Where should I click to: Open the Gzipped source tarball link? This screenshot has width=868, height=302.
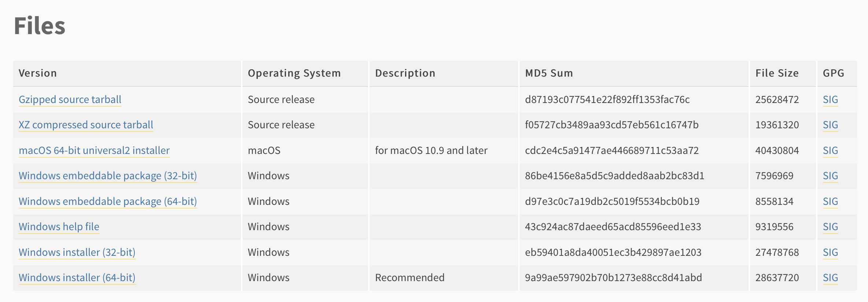point(70,100)
